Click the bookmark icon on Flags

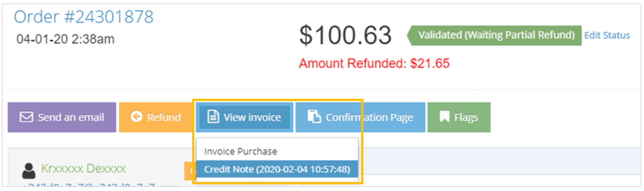pyautogui.click(x=444, y=117)
